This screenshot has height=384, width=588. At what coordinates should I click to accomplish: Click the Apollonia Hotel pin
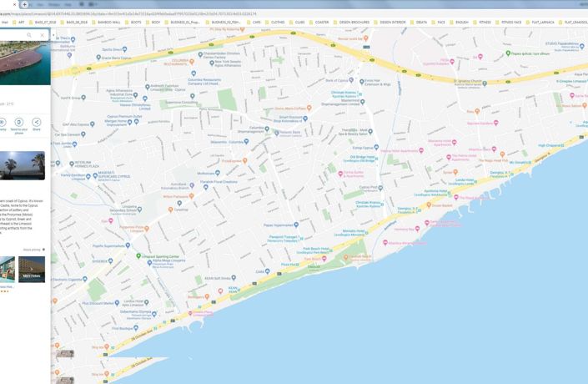(x=450, y=192)
